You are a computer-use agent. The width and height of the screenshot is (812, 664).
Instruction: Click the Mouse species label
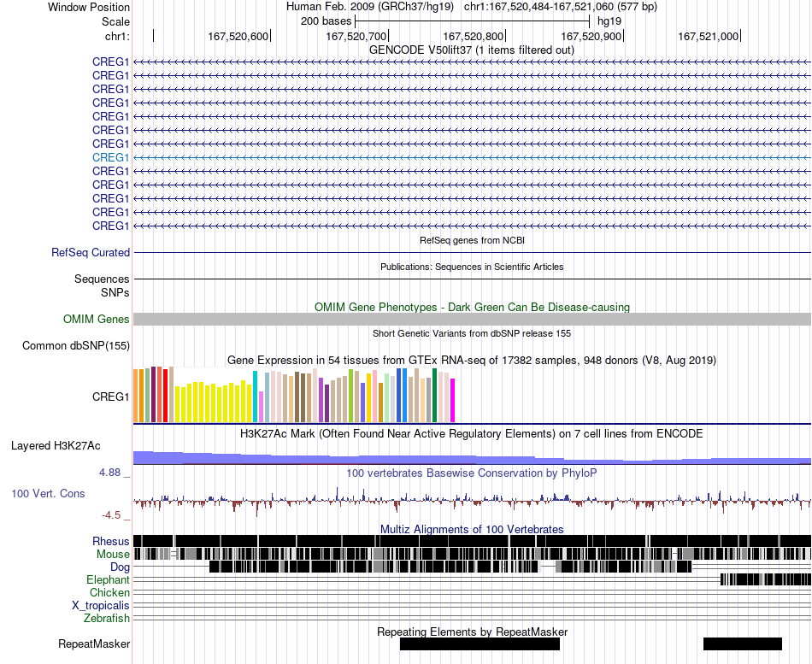pos(113,555)
